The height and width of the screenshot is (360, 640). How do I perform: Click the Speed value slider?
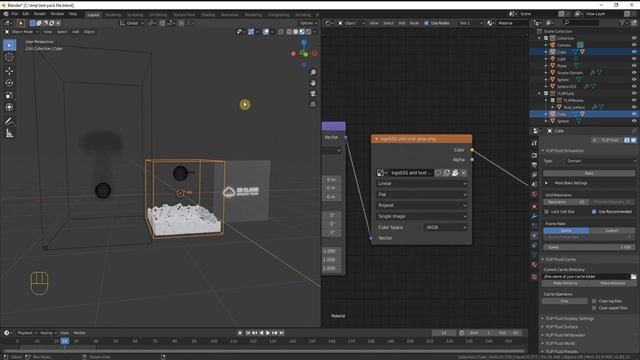point(589,247)
